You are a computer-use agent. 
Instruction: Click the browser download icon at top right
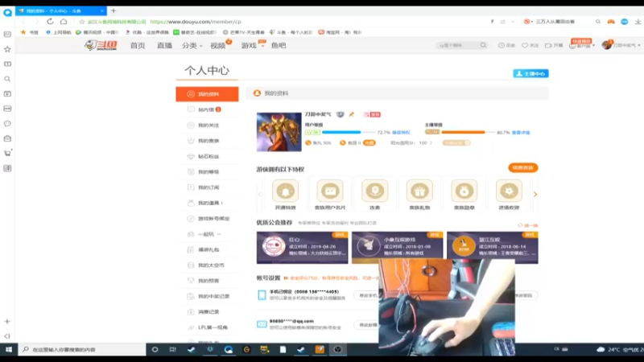tap(638, 22)
